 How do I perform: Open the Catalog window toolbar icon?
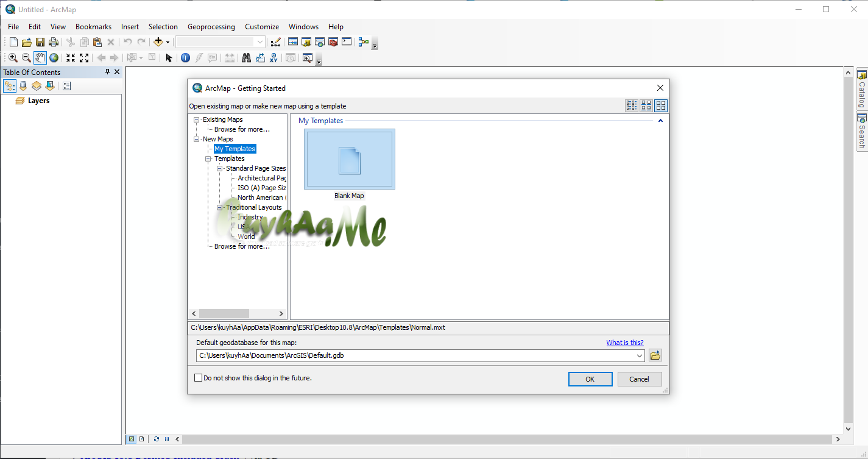[306, 42]
